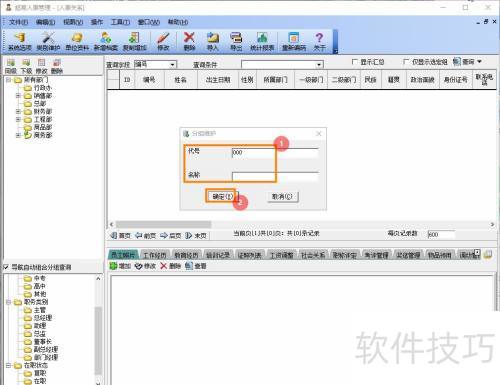The image size is (500, 385).
Task: Open 单位资料 from the toolbar
Action: (x=77, y=41)
